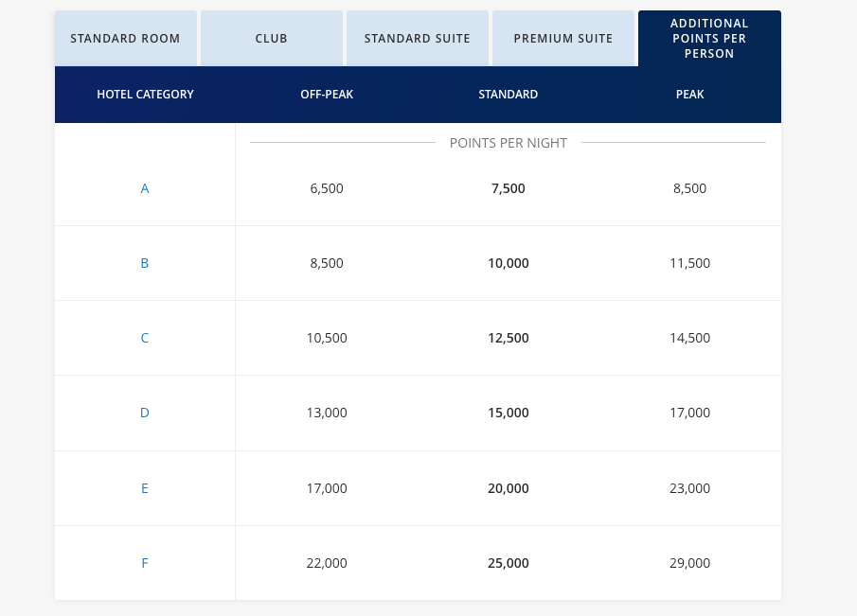
Task: Select the Club tab
Action: (x=271, y=38)
